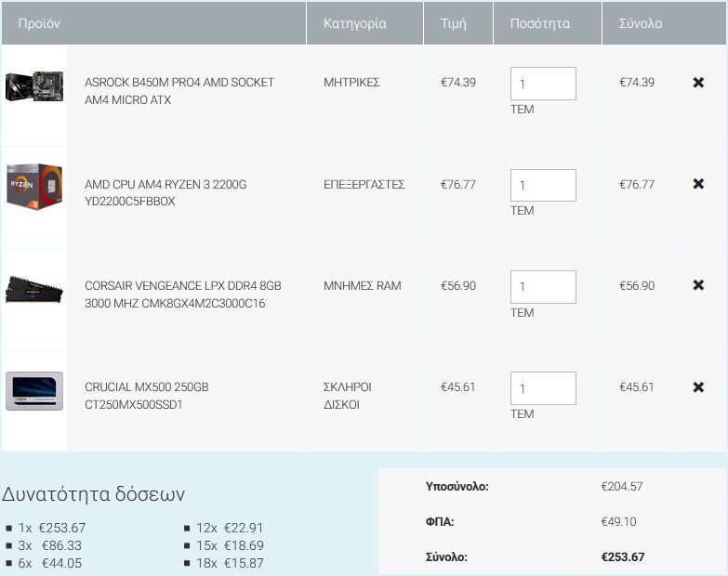Click the €56.90 unit price cell
This screenshot has width=728, height=576.
458,286
